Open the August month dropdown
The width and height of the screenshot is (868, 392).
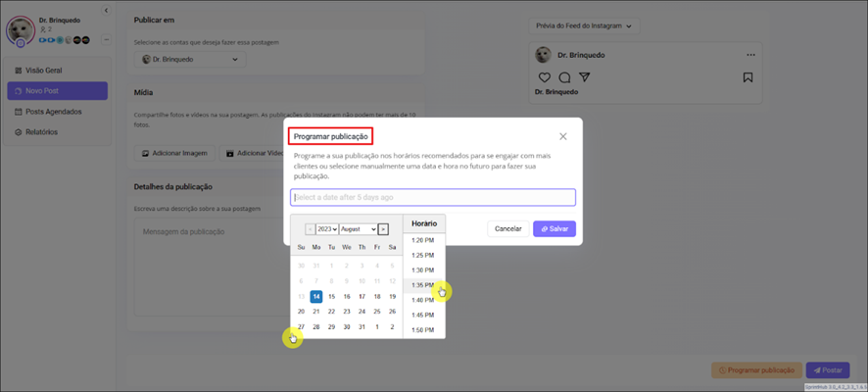click(358, 228)
